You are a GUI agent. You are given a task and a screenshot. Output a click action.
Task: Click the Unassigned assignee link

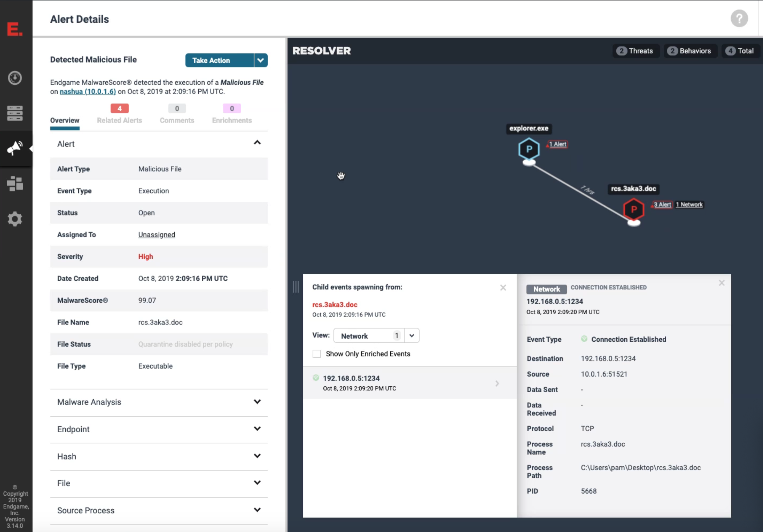pyautogui.click(x=156, y=235)
